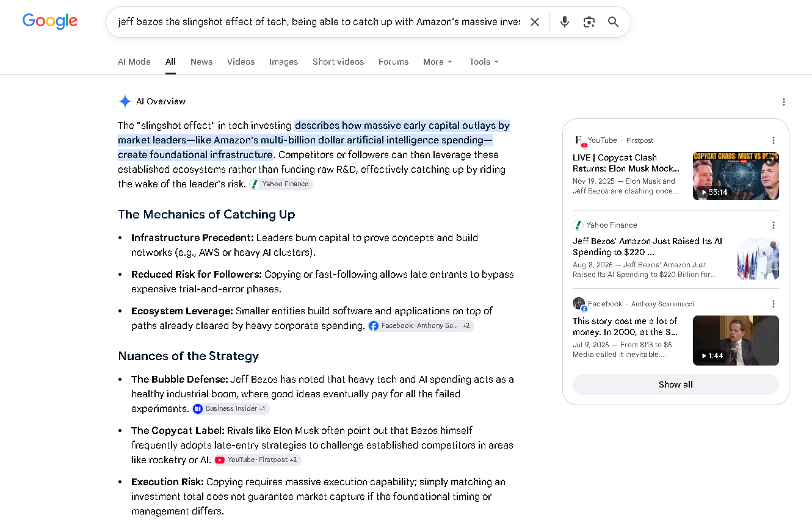Switch to the Forums tab
Viewport: 812px width, 523px height.
coord(394,62)
